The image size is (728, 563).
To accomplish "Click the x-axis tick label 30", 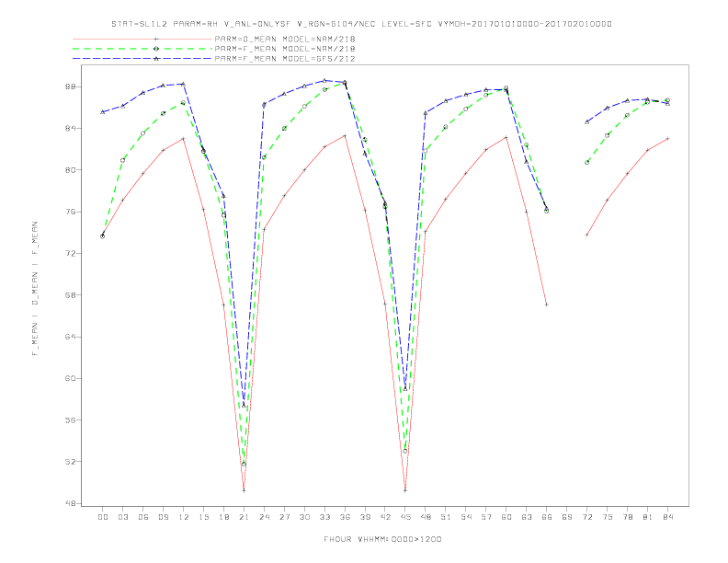I will click(304, 517).
